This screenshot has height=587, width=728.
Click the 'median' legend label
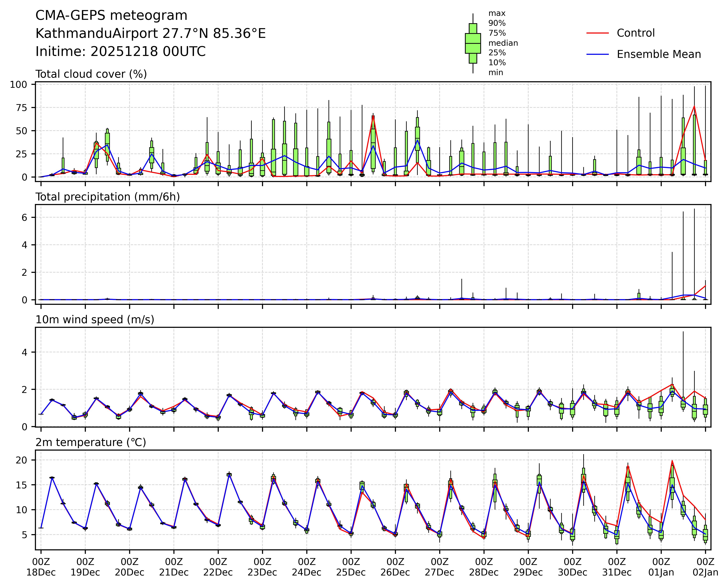pyautogui.click(x=503, y=43)
